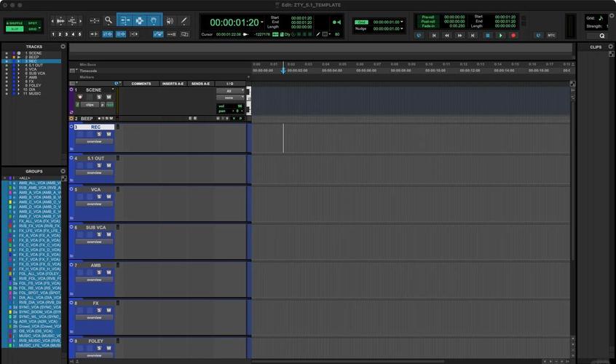616x364 pixels.
Task: Mute the SCENE track
Action: pyautogui.click(x=109, y=97)
